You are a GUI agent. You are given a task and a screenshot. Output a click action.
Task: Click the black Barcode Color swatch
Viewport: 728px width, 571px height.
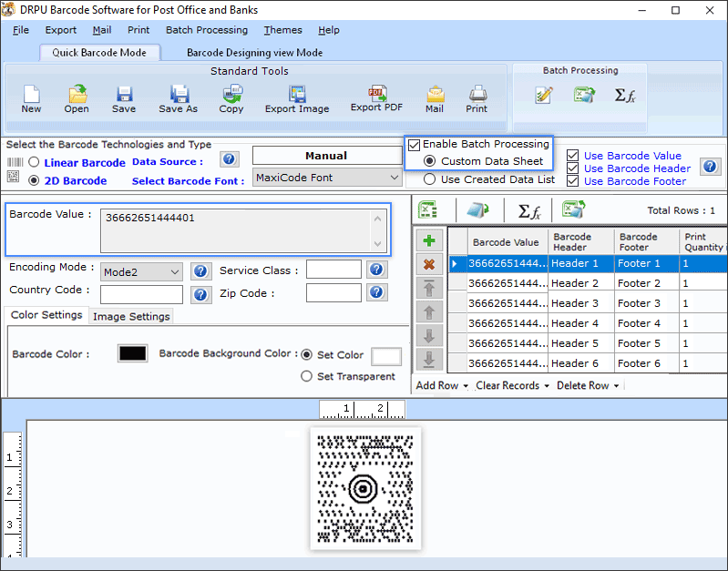(x=133, y=353)
